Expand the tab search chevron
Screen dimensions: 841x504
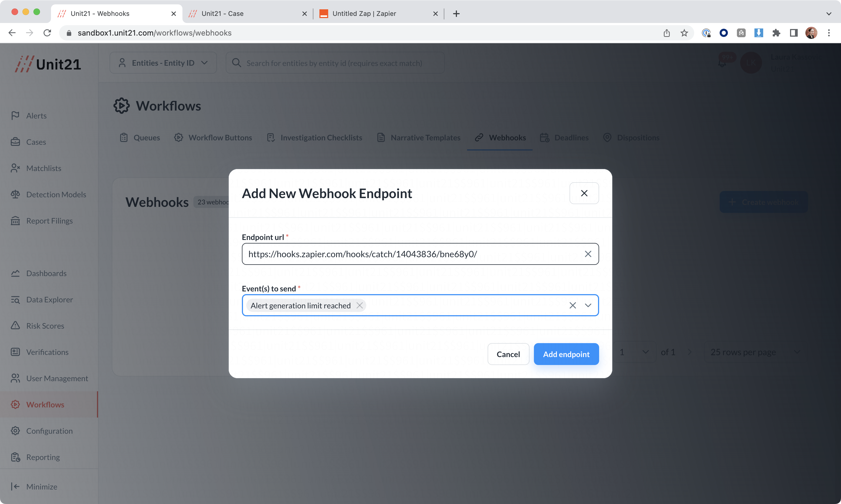(x=829, y=14)
